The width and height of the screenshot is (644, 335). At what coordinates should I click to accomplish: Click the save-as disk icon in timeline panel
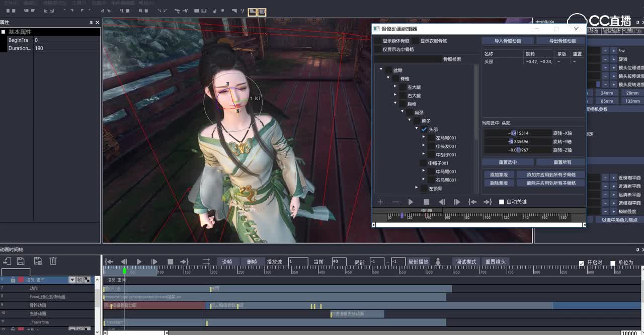38,261
